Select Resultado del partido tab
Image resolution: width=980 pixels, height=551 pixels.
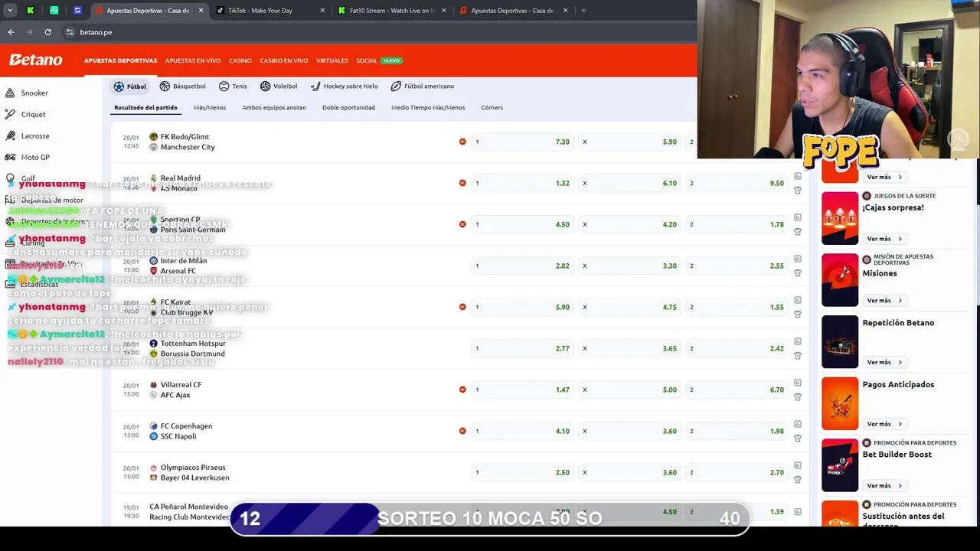[145, 108]
